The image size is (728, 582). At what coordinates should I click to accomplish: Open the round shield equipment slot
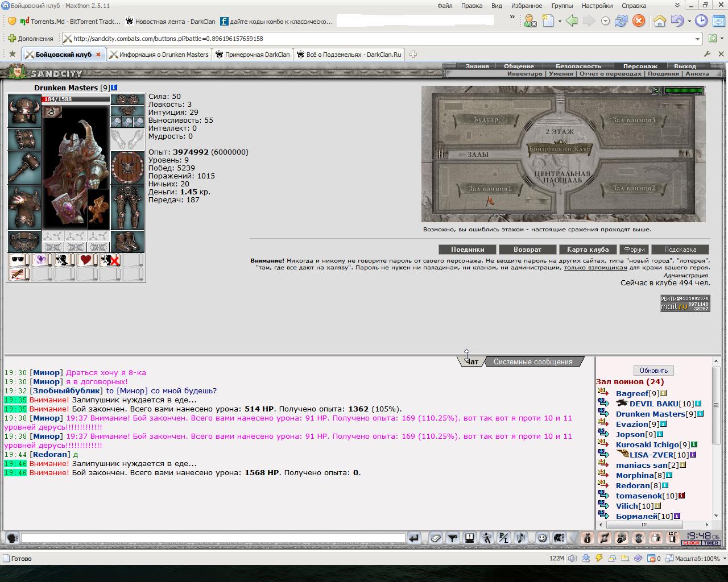(x=127, y=168)
